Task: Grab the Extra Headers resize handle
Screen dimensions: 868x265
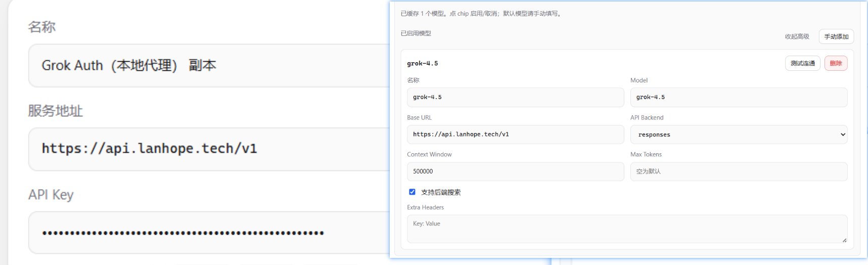Action: [x=844, y=240]
